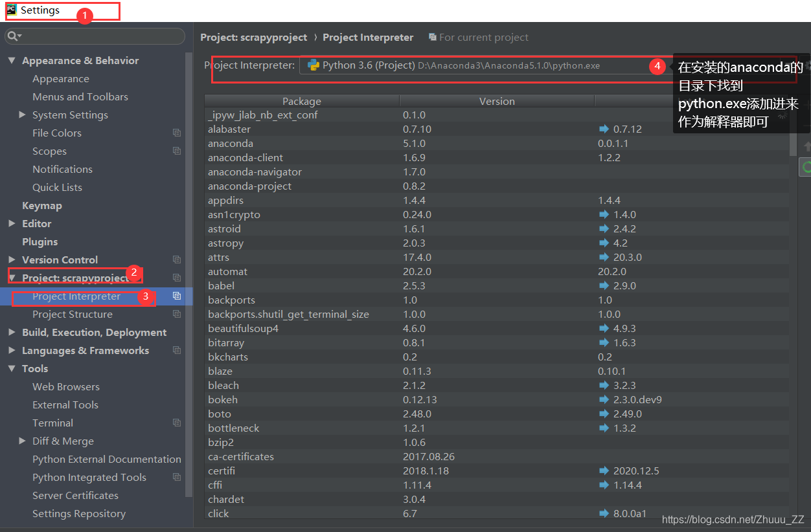This screenshot has height=532, width=811.
Task: Open Server Certificates settings
Action: click(x=76, y=495)
